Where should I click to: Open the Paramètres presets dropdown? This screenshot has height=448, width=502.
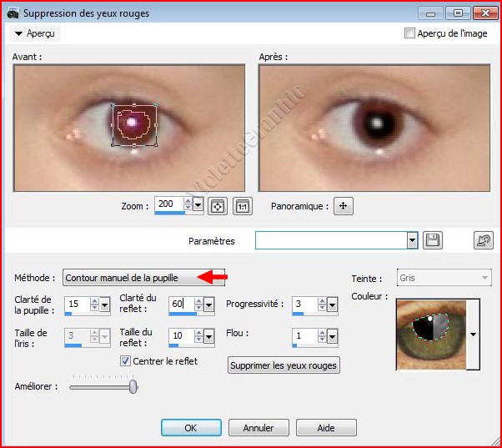(x=412, y=240)
